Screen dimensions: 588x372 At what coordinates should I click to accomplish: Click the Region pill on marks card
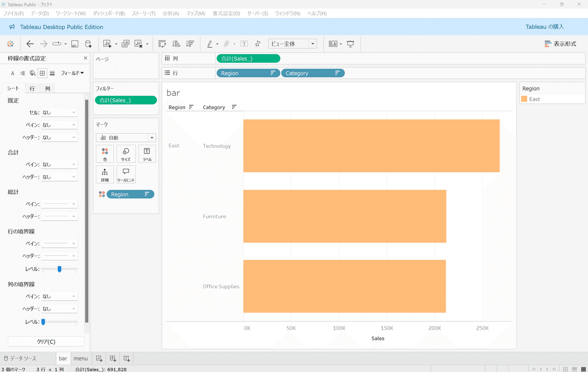click(130, 194)
